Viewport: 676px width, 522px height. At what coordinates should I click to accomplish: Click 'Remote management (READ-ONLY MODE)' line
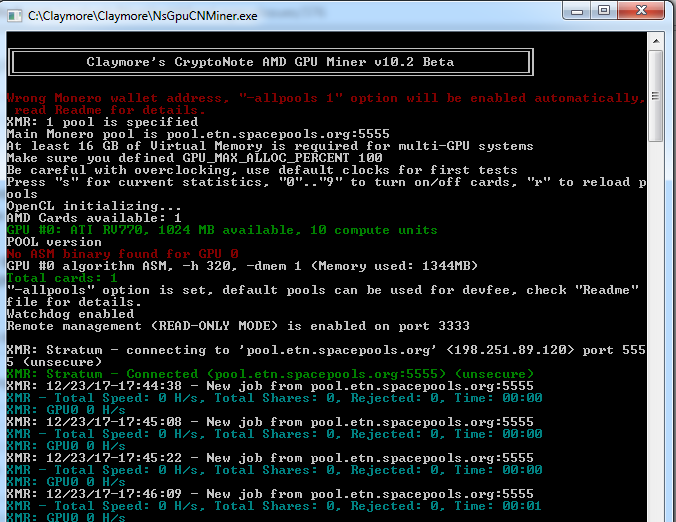[x=238, y=326]
